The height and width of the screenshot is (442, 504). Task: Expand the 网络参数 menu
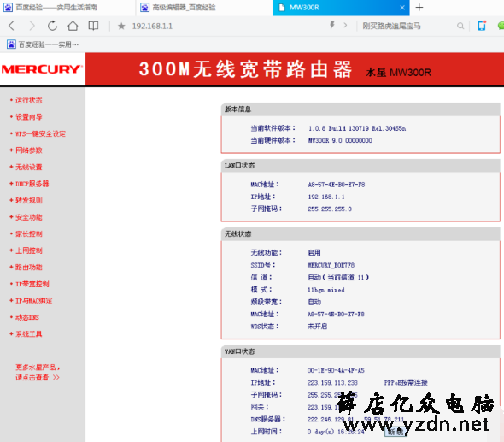(28, 150)
